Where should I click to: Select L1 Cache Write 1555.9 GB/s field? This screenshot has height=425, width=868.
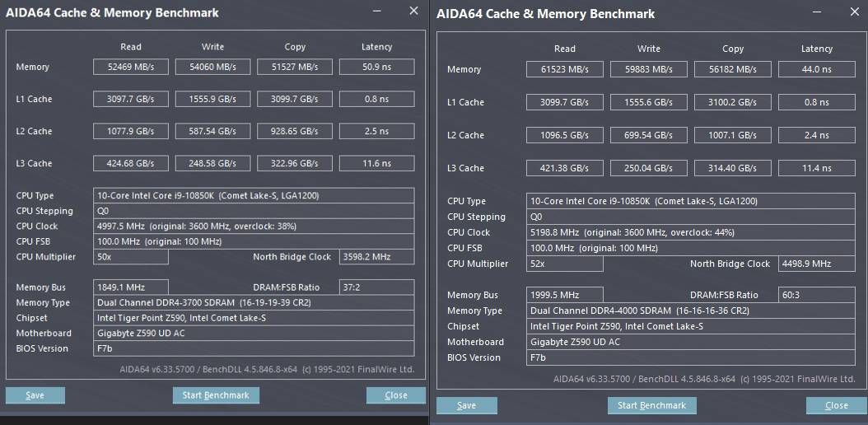[212, 99]
